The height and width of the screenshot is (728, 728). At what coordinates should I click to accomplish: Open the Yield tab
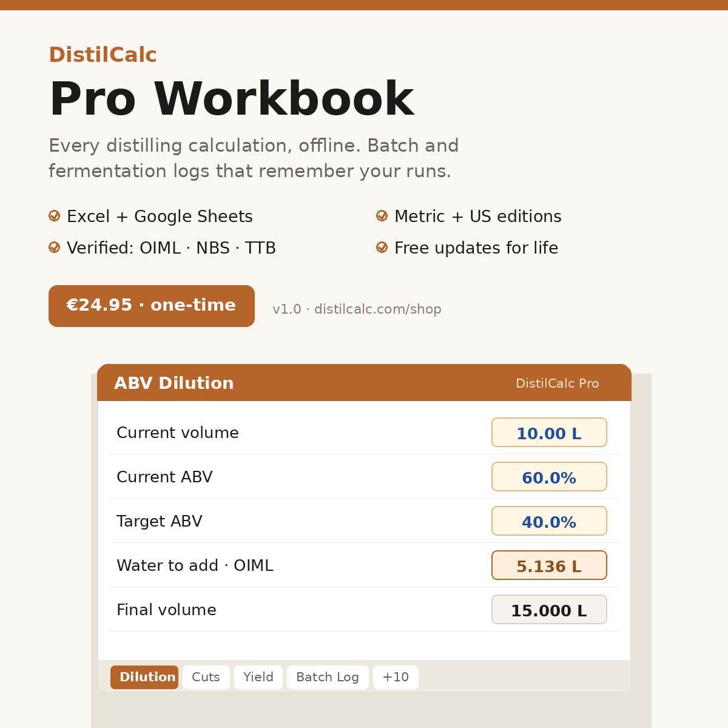pos(258,677)
